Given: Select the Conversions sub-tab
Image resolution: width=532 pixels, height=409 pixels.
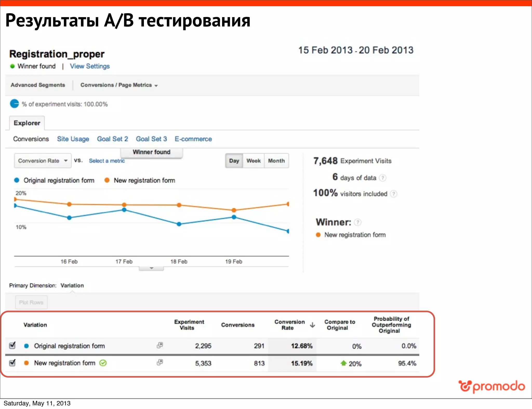Looking at the screenshot, I should [x=31, y=139].
